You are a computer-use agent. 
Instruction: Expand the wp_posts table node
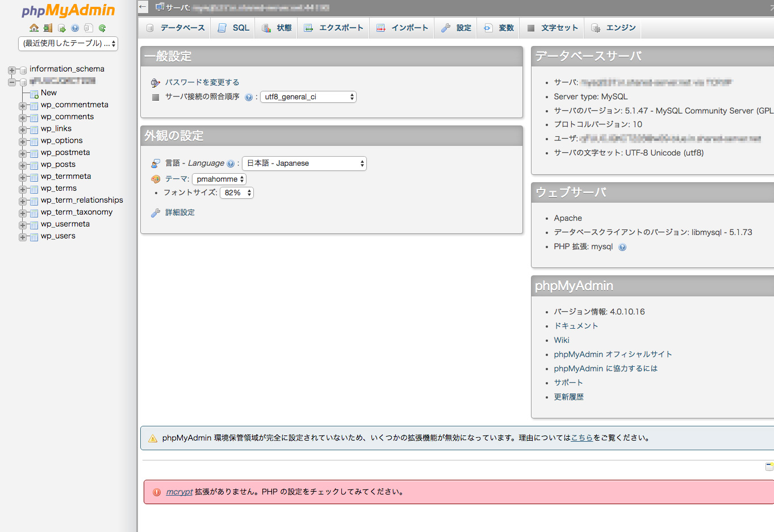click(x=23, y=166)
